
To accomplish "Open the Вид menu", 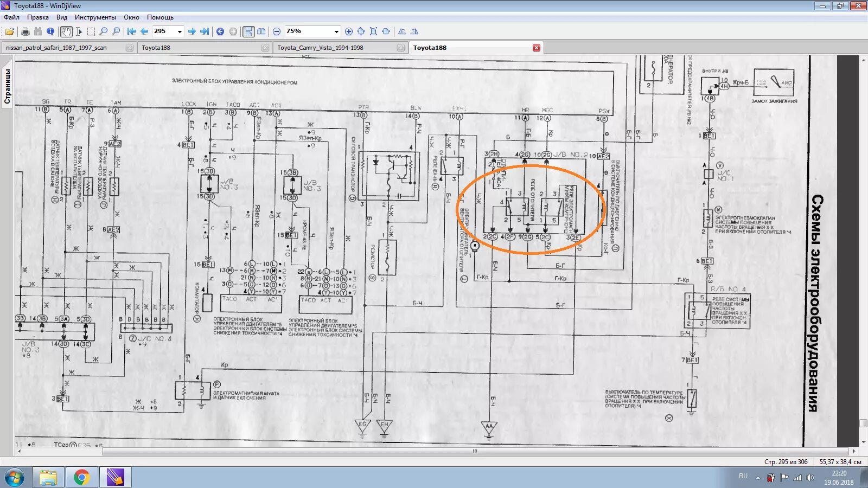I will click(x=62, y=17).
